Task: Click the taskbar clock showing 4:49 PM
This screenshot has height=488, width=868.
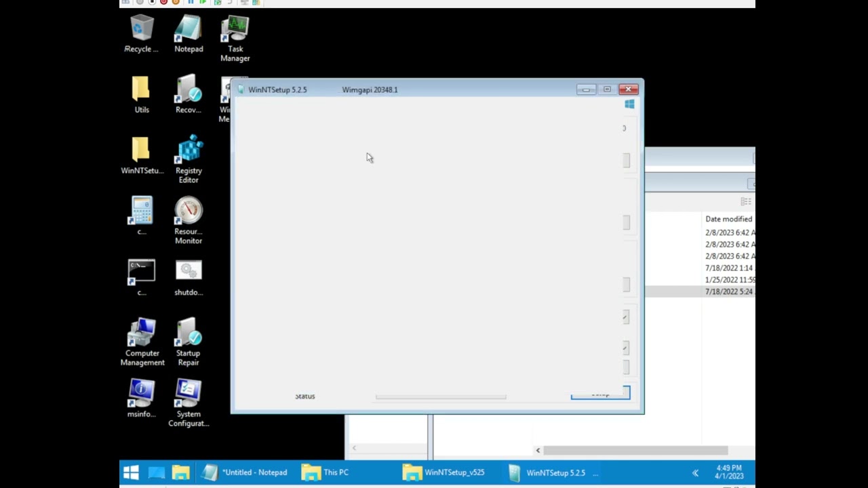Action: [729, 472]
